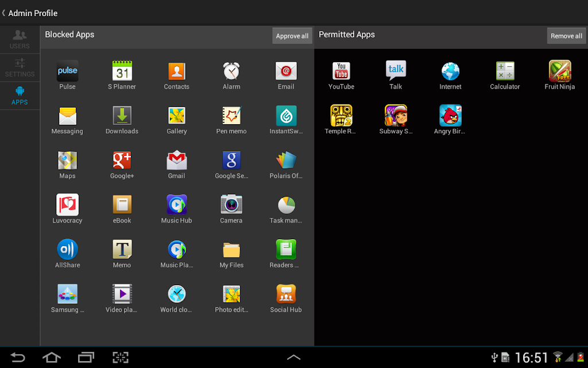Tap the Camera app icon
The height and width of the screenshot is (368, 588).
pos(231,205)
